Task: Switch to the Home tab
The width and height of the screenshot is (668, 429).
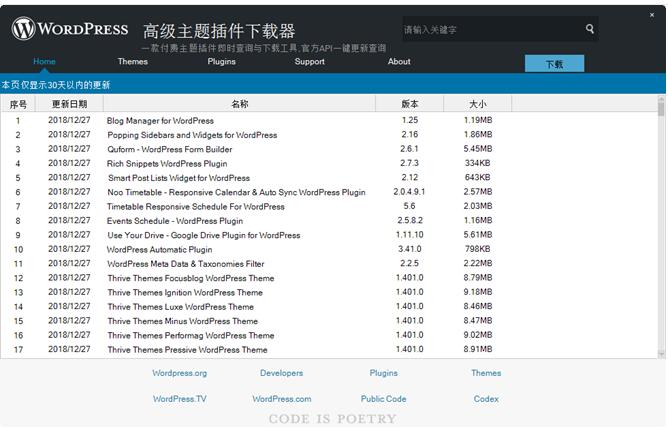Action: pyautogui.click(x=44, y=61)
